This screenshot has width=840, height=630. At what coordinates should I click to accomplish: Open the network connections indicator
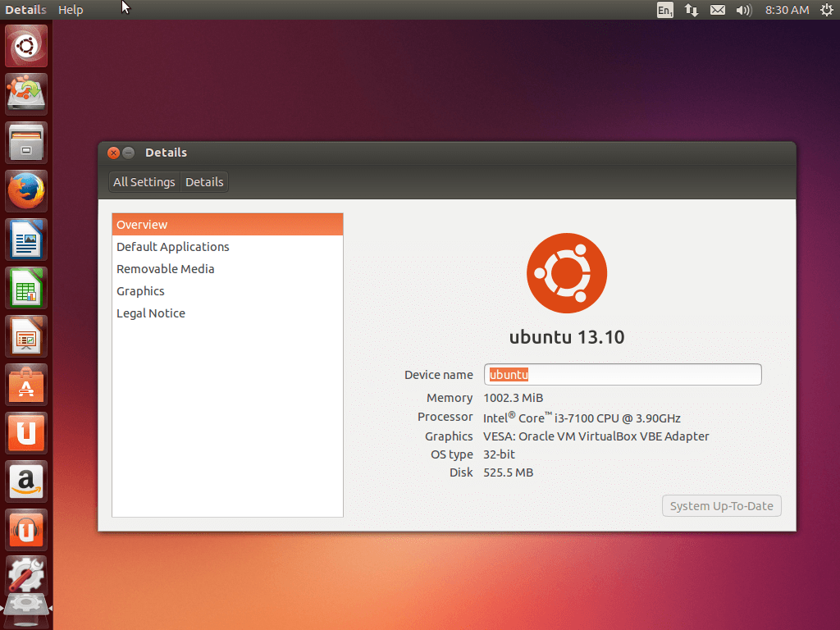tap(691, 10)
